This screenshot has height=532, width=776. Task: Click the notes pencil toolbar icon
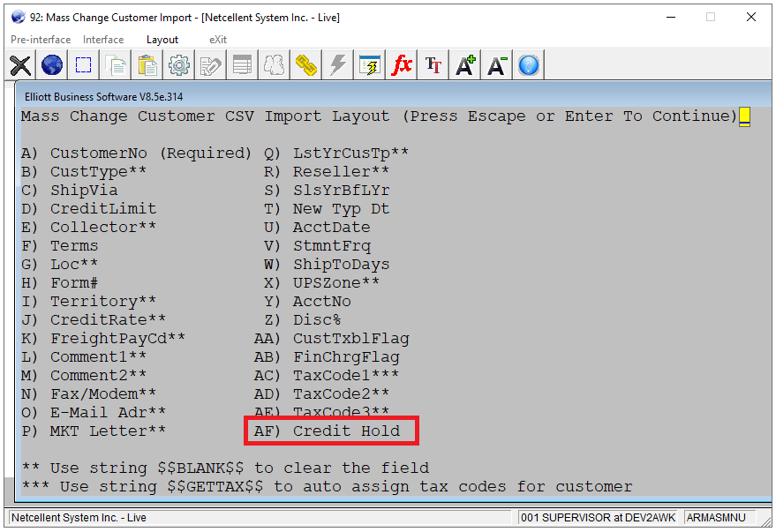[x=210, y=65]
